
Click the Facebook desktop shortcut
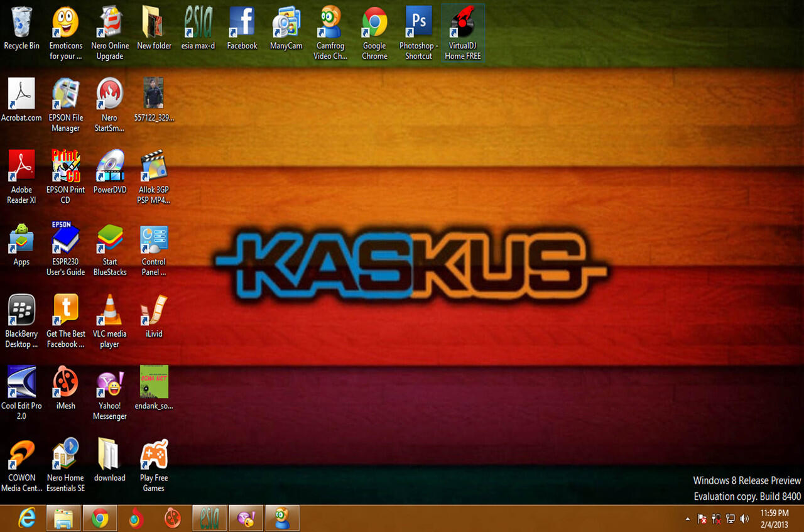(x=242, y=29)
